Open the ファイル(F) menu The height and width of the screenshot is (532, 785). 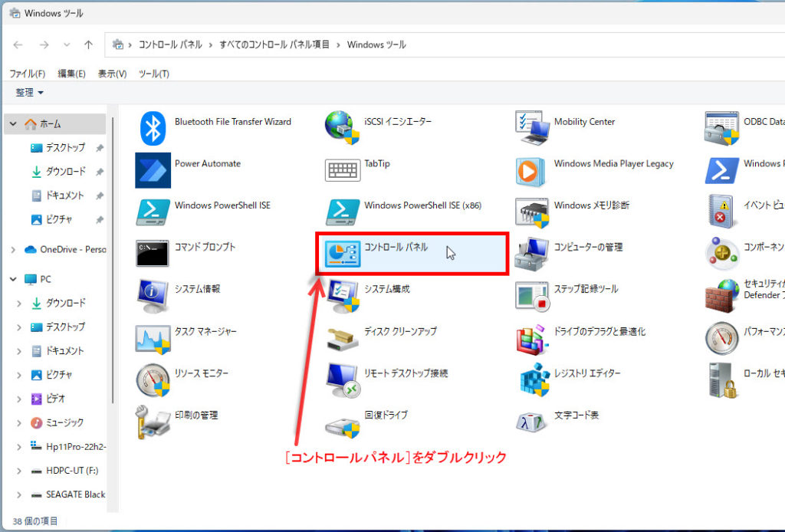click(27, 74)
